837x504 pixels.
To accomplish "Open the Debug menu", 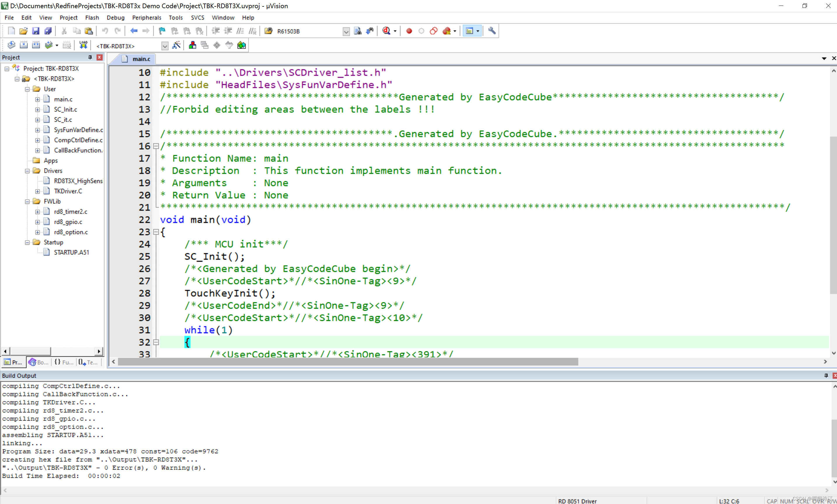I will pos(116,18).
